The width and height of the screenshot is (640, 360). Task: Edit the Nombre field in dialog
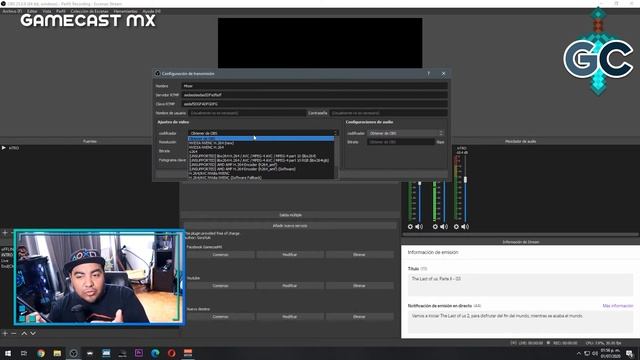pos(314,86)
